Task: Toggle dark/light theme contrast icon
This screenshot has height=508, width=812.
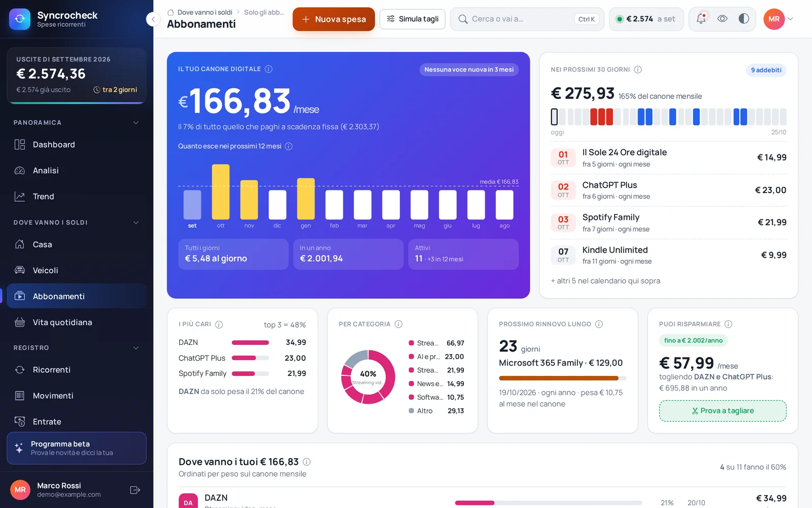Action: coord(743,19)
